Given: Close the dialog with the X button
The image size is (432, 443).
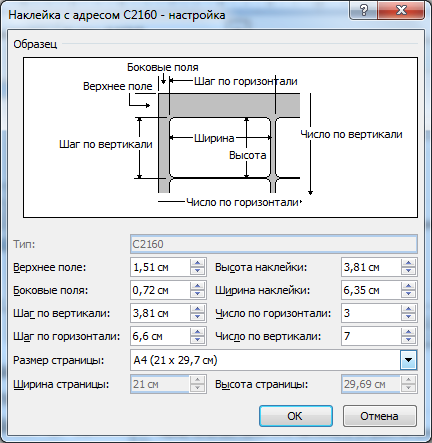Looking at the screenshot, I should pyautogui.click(x=402, y=10).
